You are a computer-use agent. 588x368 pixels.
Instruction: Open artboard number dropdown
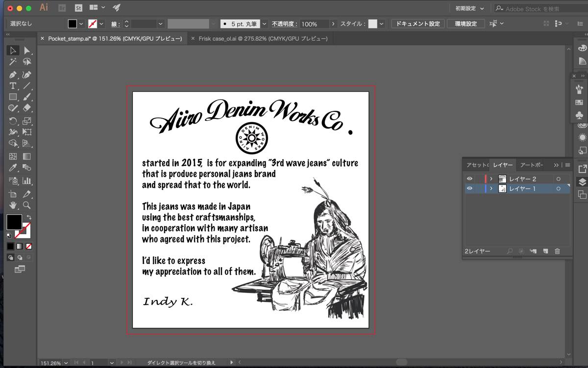112,363
